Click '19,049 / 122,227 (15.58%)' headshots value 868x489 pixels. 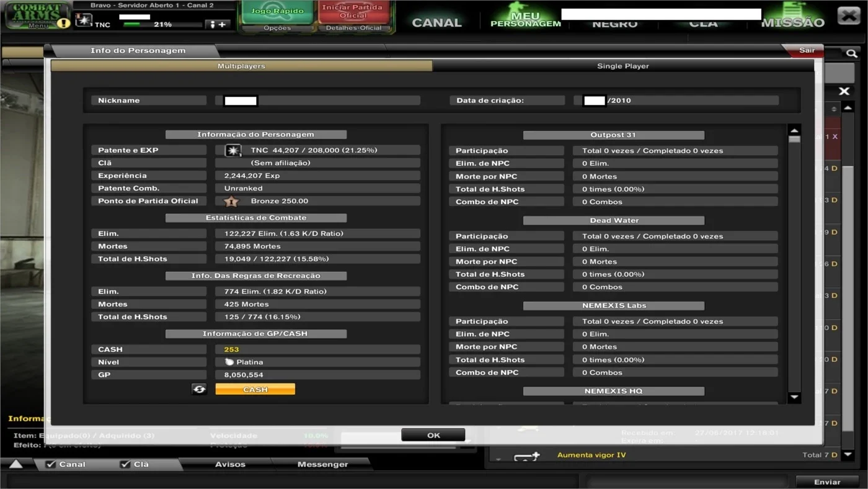277,259
